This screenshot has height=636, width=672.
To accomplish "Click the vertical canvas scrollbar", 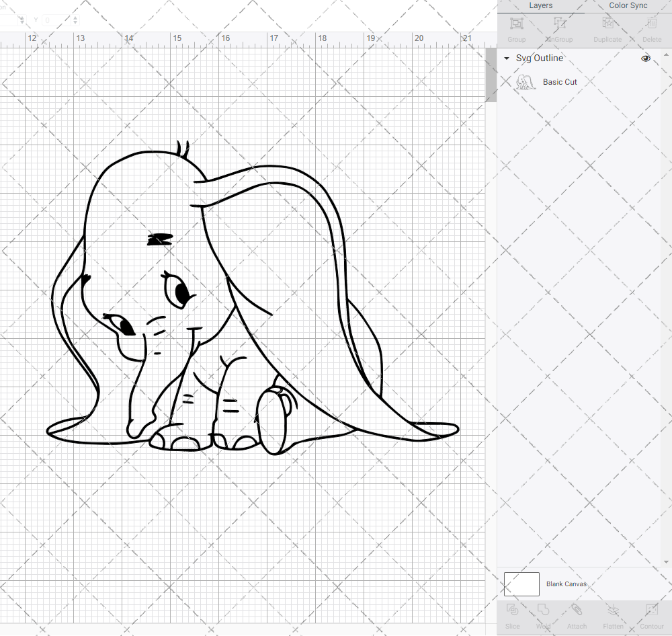I will pos(490,74).
